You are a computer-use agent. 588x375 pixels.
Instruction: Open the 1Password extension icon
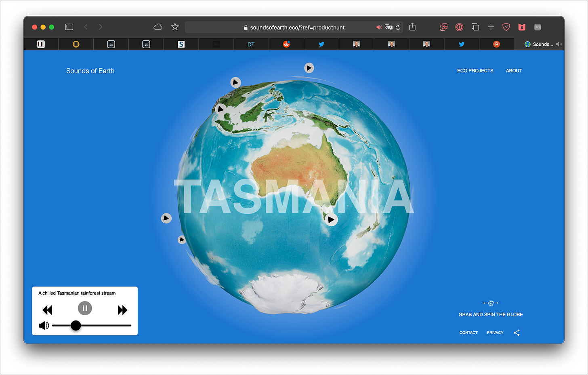tap(459, 27)
